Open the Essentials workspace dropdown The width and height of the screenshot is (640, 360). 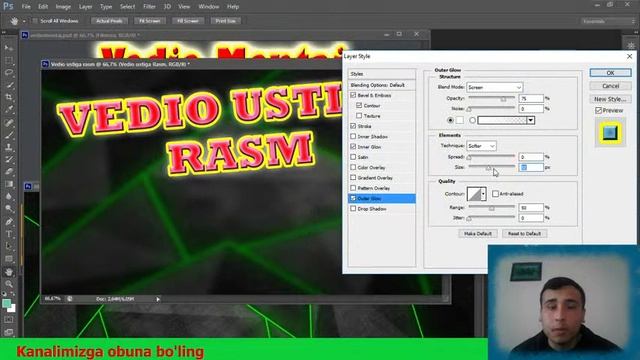[x=608, y=21]
